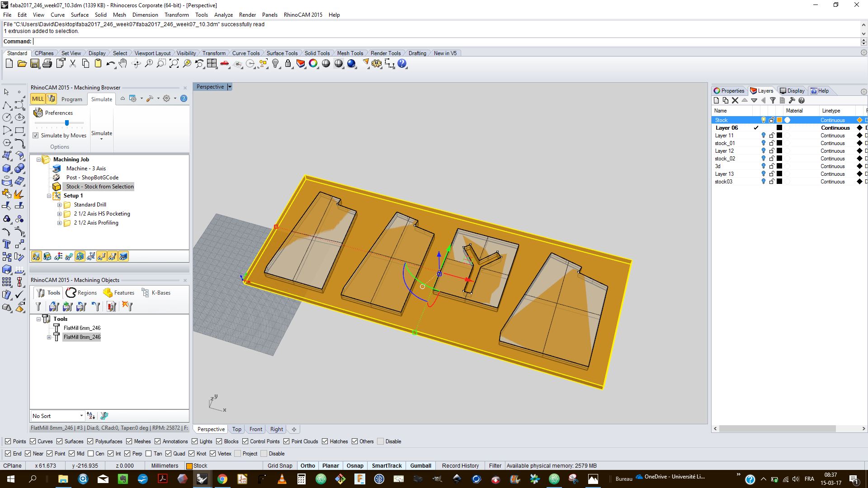Click the light bulb Hide objects icon
Viewport: 868px width, 488px height.
tap(276, 64)
